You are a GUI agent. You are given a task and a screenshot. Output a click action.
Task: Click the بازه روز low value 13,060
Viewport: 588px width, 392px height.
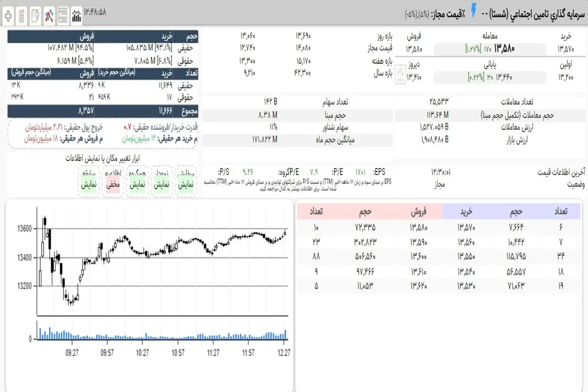248,36
